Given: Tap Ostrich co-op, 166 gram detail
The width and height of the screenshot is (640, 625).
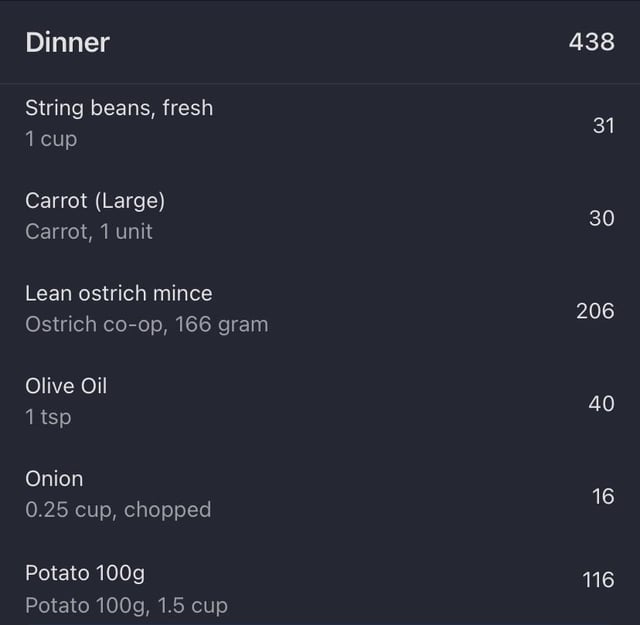Looking at the screenshot, I should [147, 325].
